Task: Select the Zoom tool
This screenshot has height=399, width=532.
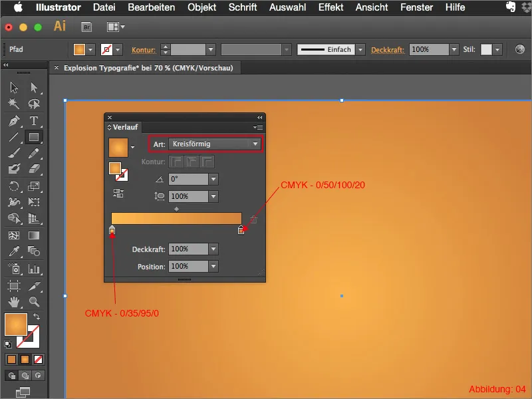Action: click(x=34, y=302)
